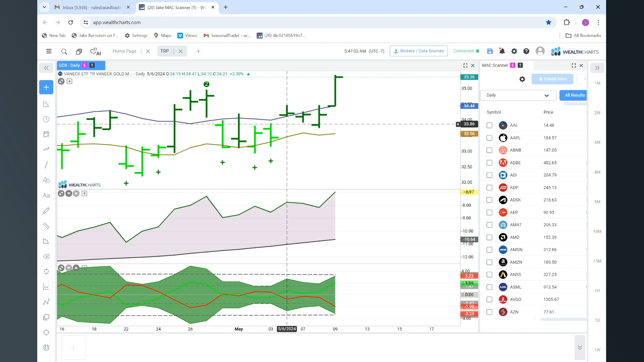Switch to the Home Page tab

(x=124, y=51)
